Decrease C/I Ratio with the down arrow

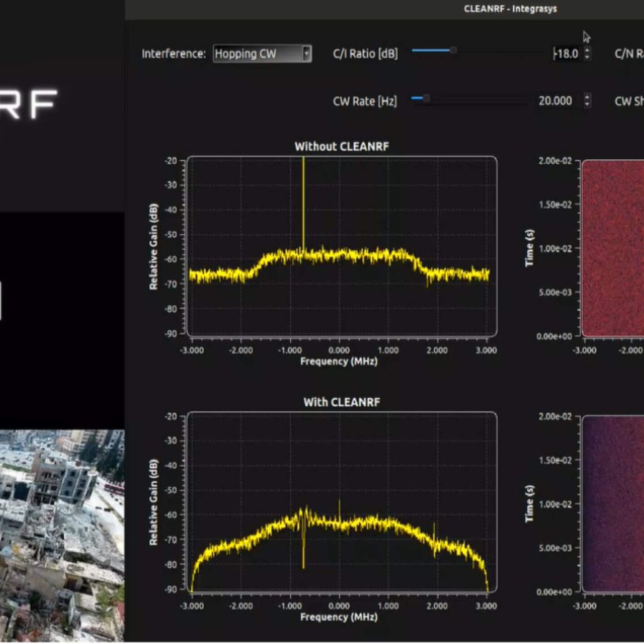click(587, 58)
